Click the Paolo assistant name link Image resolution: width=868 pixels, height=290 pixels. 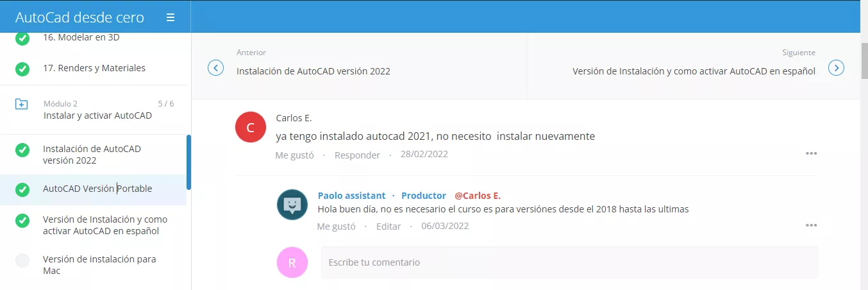coord(352,196)
